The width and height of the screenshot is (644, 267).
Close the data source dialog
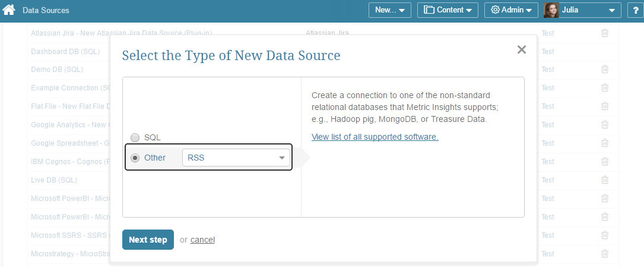pos(522,50)
